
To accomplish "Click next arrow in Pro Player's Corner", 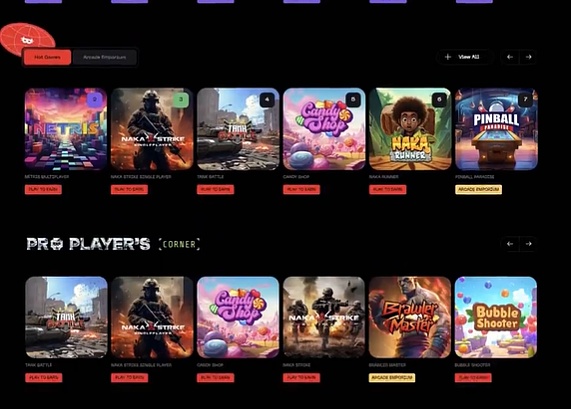I will click(528, 244).
